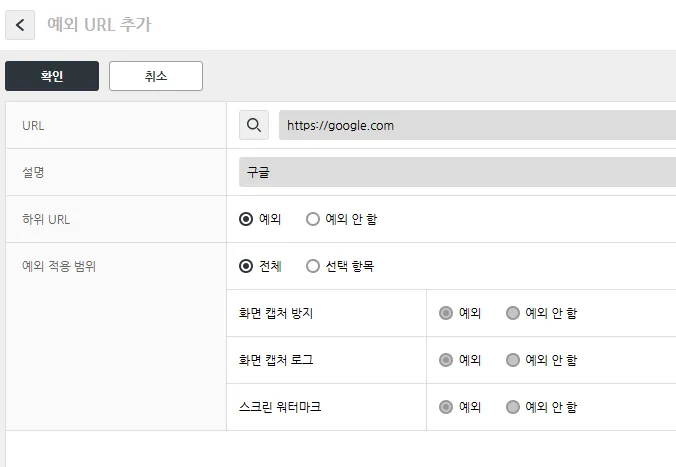Click the back arrow icon
676x467 pixels.
point(20,25)
